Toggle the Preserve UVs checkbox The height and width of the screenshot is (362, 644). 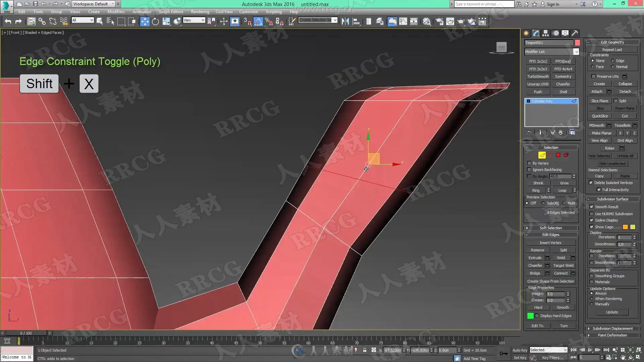593,76
